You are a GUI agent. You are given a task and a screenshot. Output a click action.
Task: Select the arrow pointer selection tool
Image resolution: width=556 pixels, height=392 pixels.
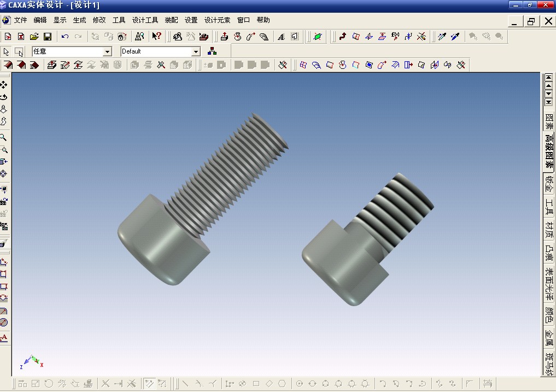6,51
